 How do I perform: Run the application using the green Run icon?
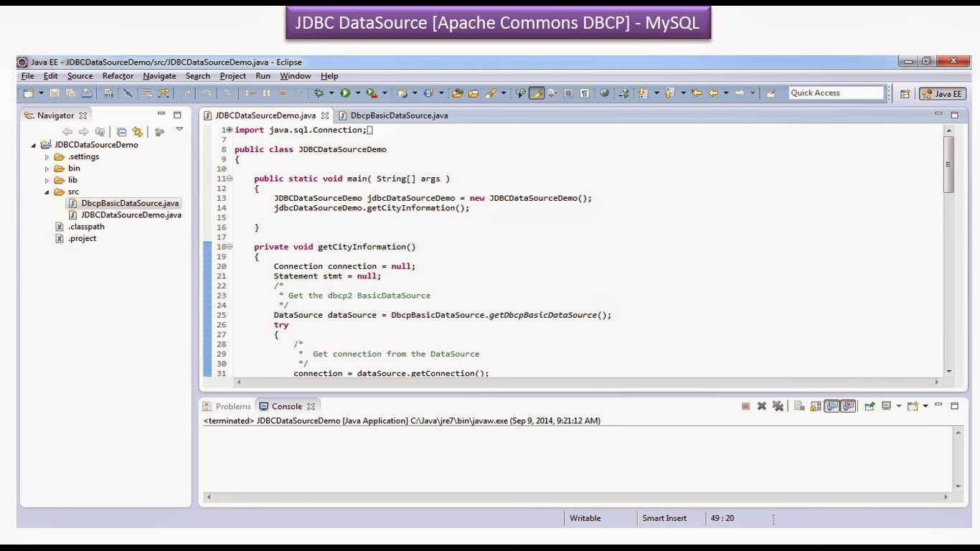[x=344, y=92]
